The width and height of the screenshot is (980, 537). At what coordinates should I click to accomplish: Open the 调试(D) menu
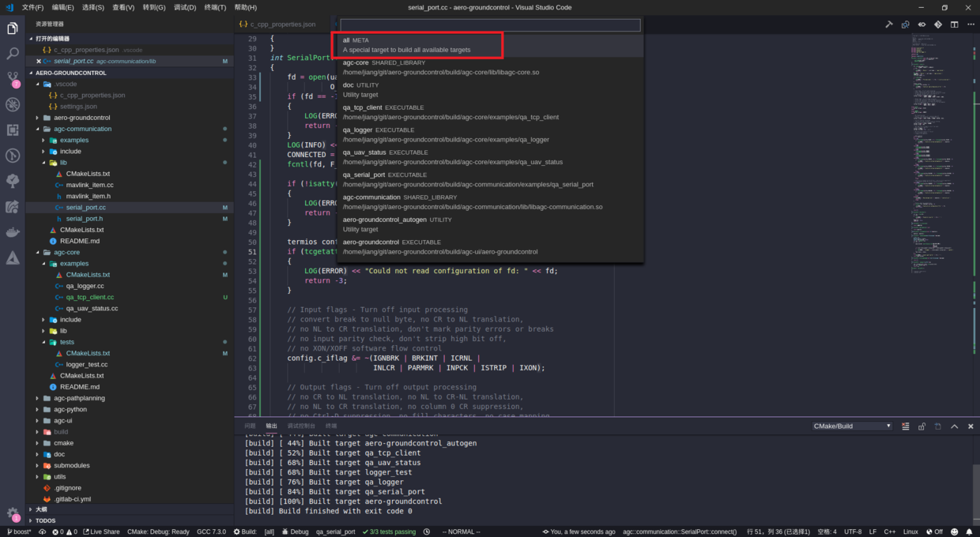[x=184, y=7]
